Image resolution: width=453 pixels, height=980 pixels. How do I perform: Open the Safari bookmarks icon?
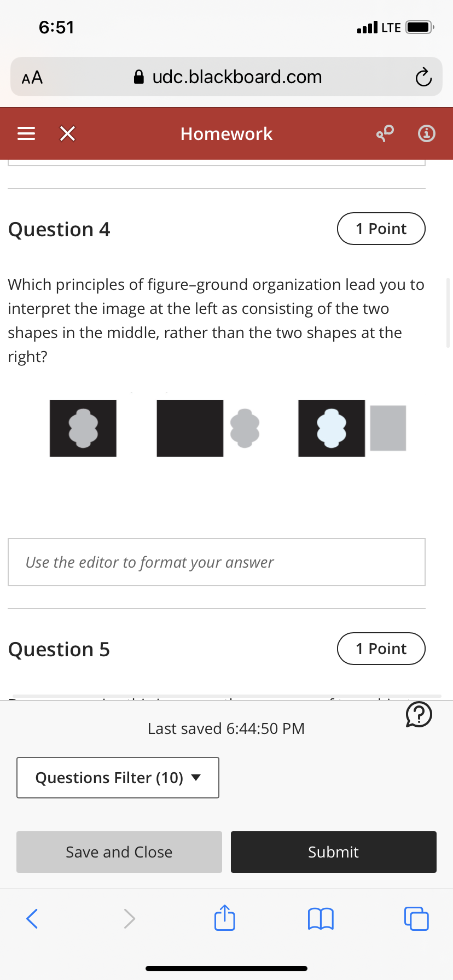(x=320, y=918)
